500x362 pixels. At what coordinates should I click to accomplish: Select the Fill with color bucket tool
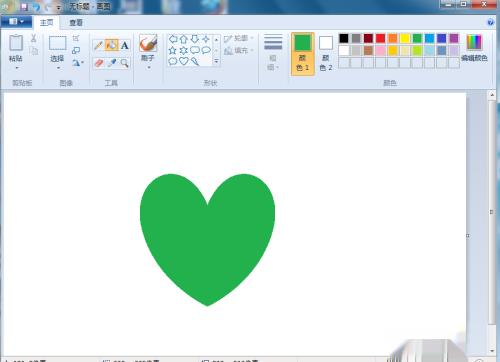click(112, 45)
